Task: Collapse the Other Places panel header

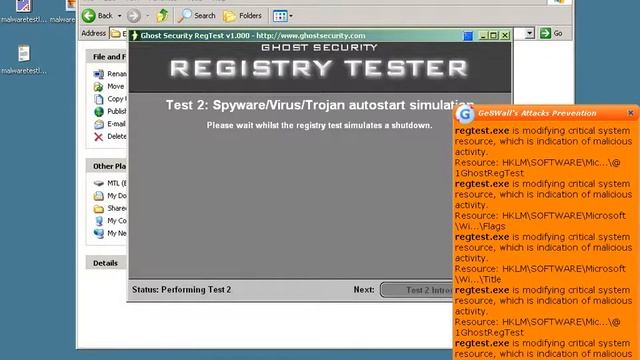Action: (107, 166)
